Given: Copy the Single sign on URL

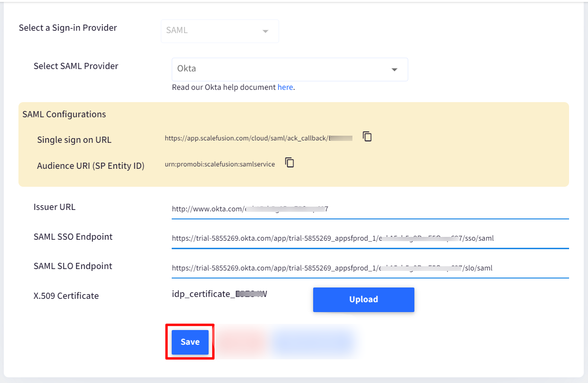Looking at the screenshot, I should pyautogui.click(x=367, y=137).
